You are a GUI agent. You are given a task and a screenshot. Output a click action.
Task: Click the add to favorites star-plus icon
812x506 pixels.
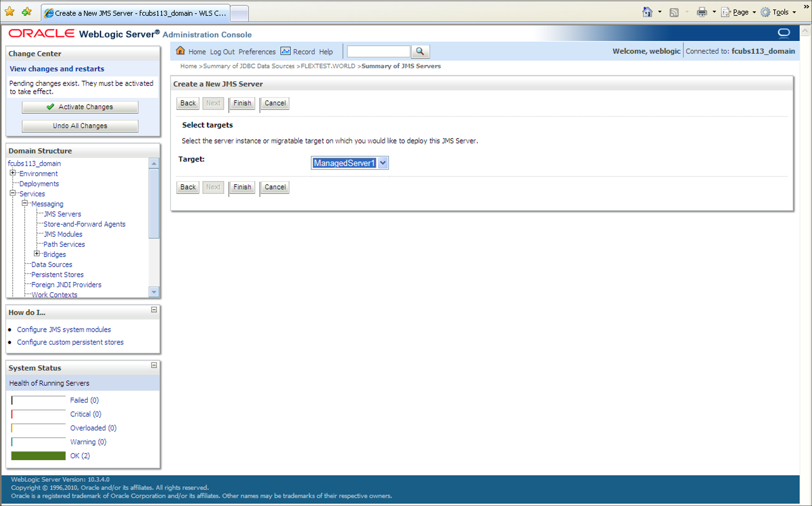26,12
